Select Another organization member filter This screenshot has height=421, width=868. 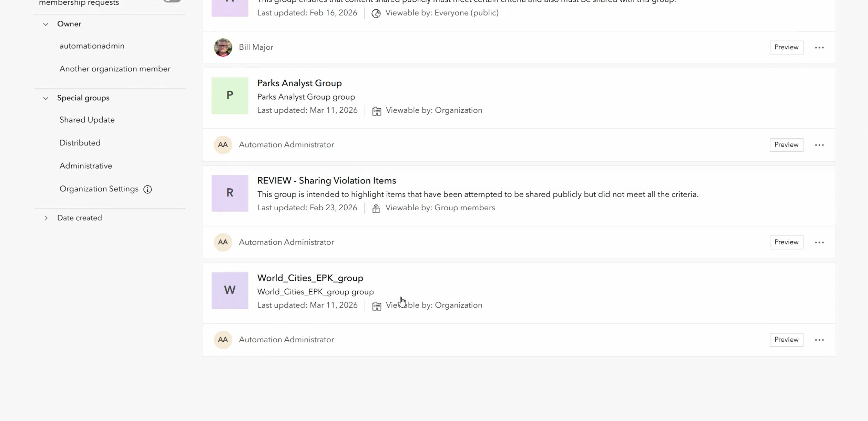click(115, 69)
